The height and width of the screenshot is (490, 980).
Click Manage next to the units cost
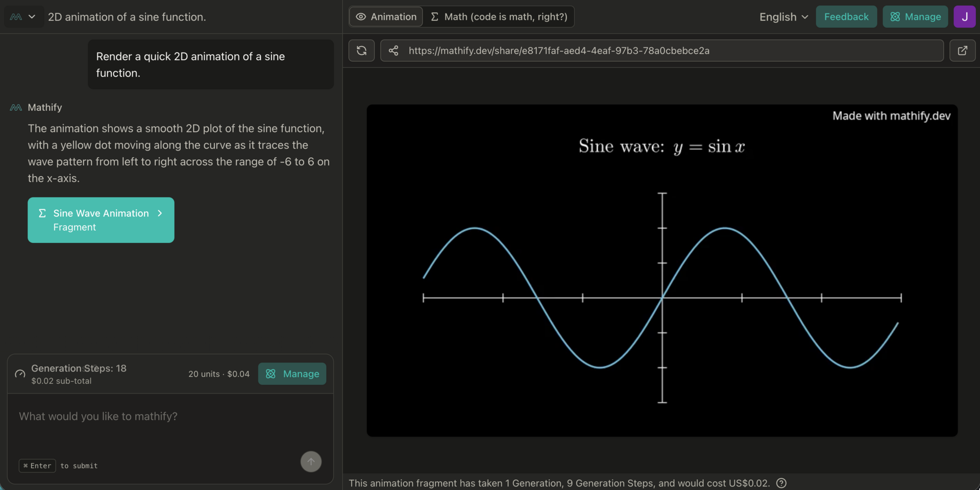pos(291,374)
